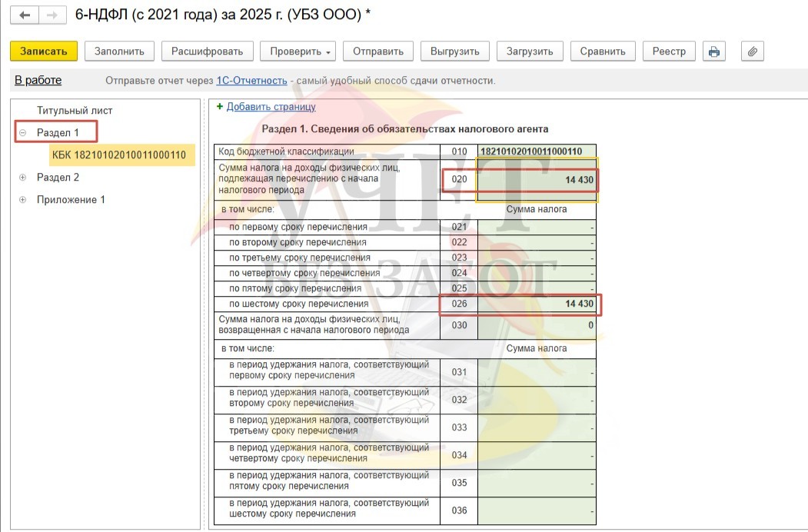
Task: Click the green plus add-page icon
Action: 219,107
